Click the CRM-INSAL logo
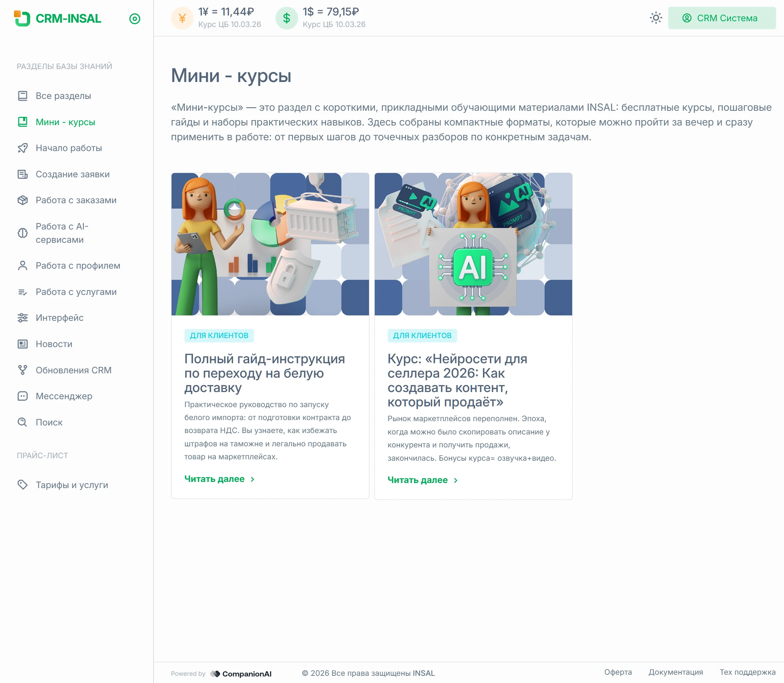784x683 pixels. point(58,18)
